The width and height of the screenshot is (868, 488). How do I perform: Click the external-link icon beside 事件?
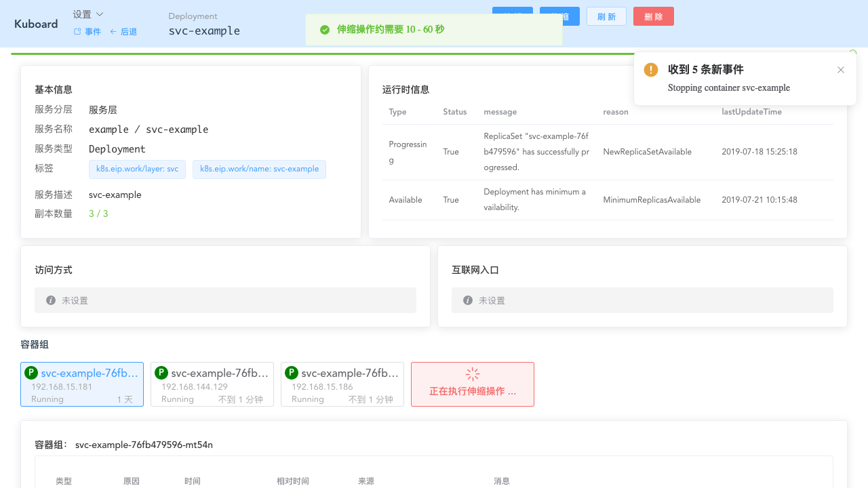(x=78, y=31)
